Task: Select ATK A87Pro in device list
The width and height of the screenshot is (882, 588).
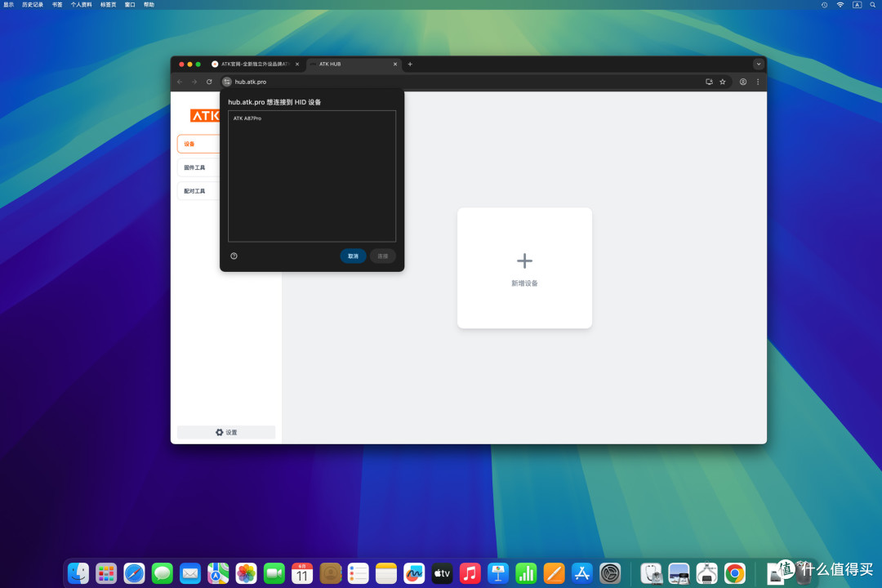Action: click(312, 118)
